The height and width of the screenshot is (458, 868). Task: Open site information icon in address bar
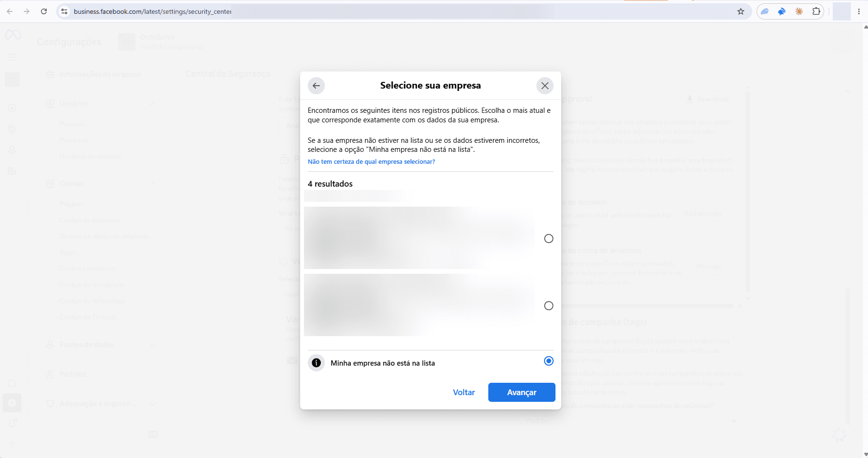(64, 11)
